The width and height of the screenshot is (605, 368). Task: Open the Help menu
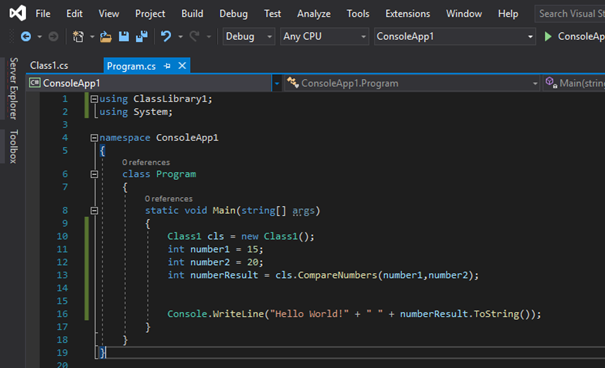[508, 14]
